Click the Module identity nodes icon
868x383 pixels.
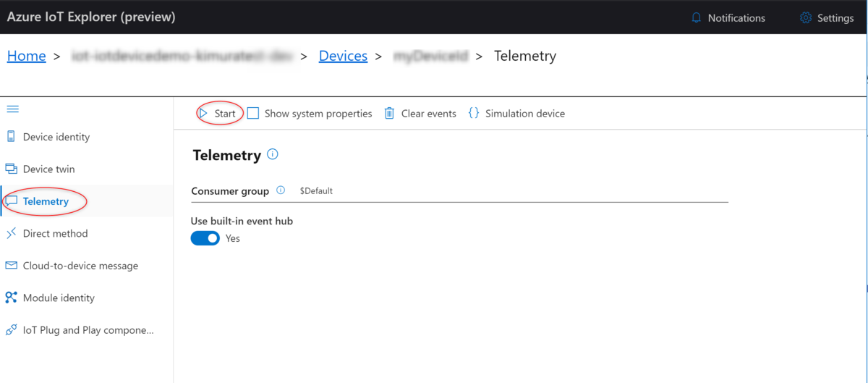click(11, 298)
